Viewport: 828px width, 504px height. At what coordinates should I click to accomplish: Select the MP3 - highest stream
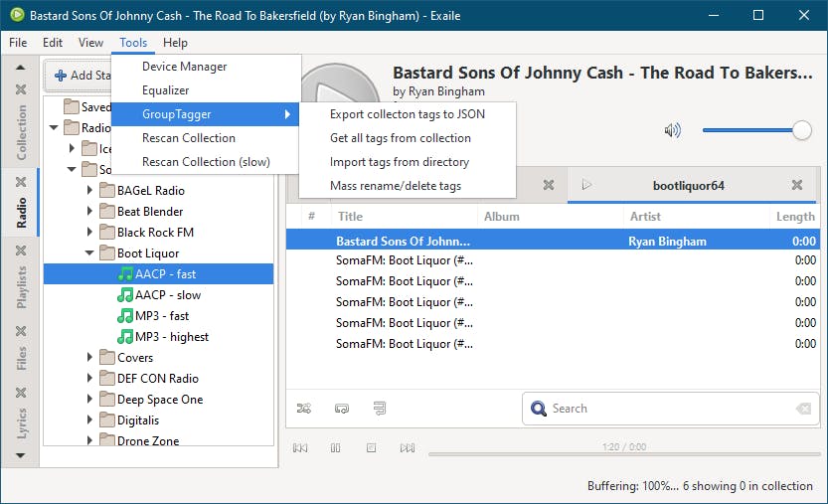pos(171,337)
